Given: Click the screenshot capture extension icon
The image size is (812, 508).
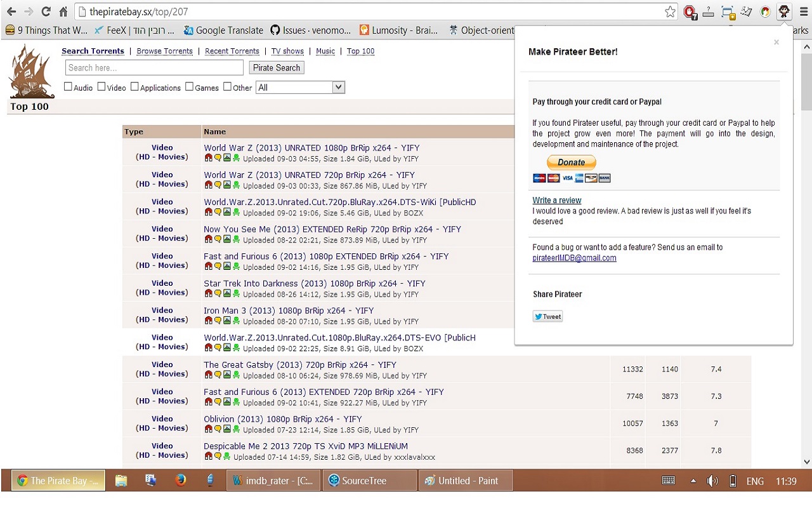Looking at the screenshot, I should [728, 11].
